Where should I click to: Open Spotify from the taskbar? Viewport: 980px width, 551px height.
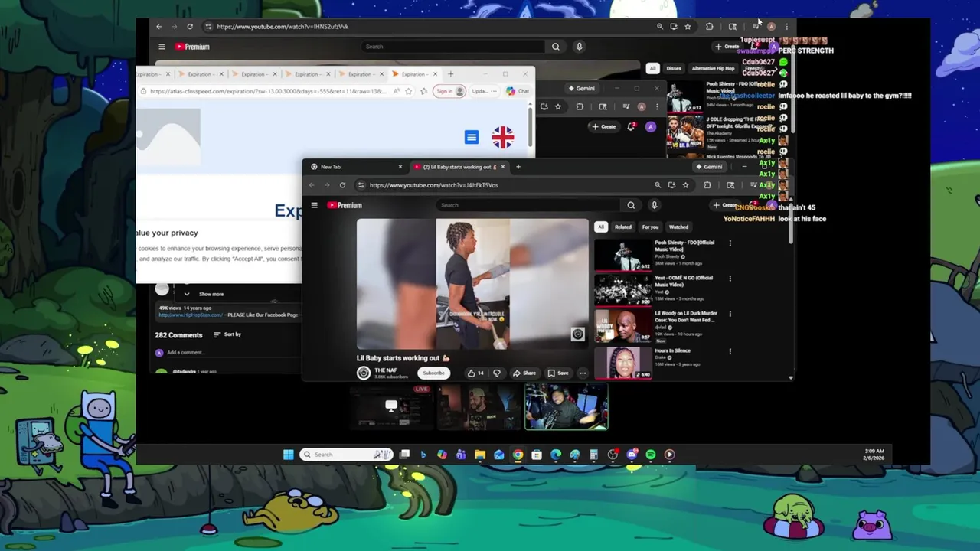[x=651, y=455]
